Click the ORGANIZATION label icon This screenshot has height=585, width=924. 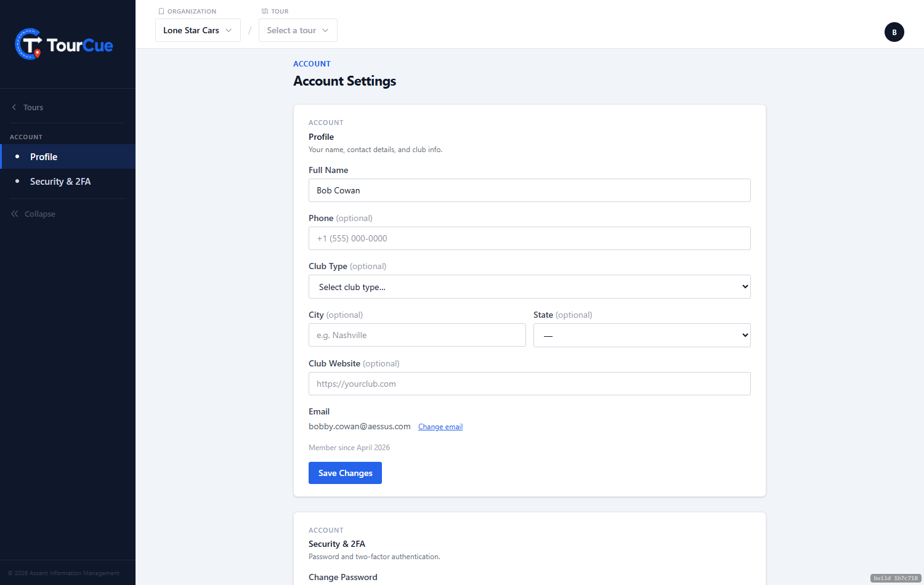click(x=161, y=11)
